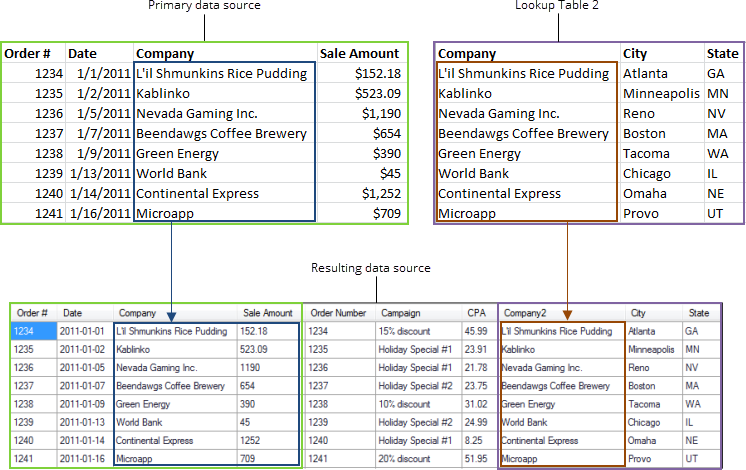Select 'Continental Express' in the result grid Company2 column
This screenshot has height=470, width=746.
(x=540, y=441)
